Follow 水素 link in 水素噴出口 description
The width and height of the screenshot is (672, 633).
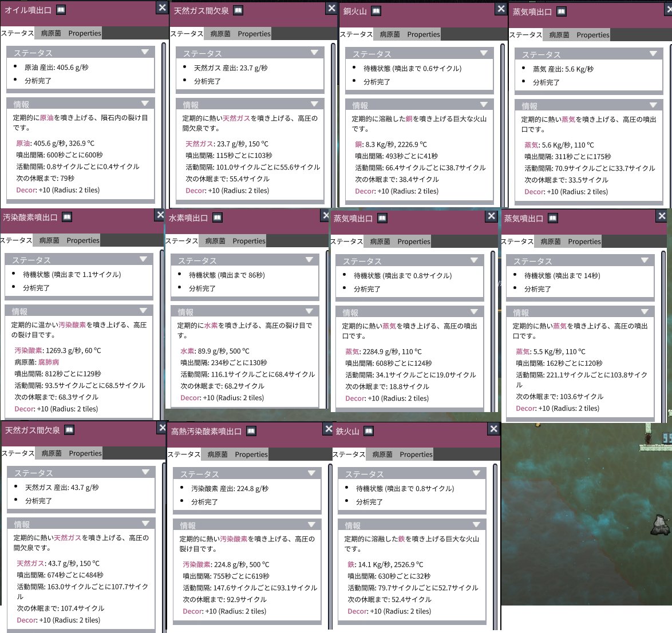(x=211, y=325)
